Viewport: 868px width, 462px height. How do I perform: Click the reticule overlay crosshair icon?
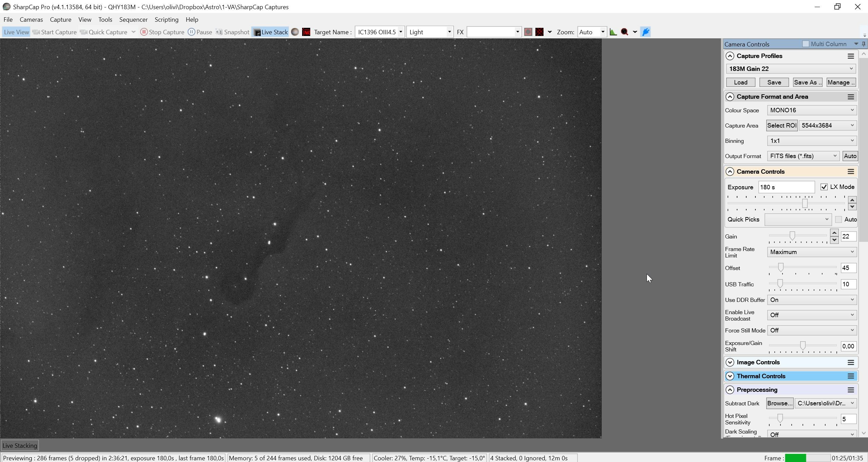coord(539,32)
